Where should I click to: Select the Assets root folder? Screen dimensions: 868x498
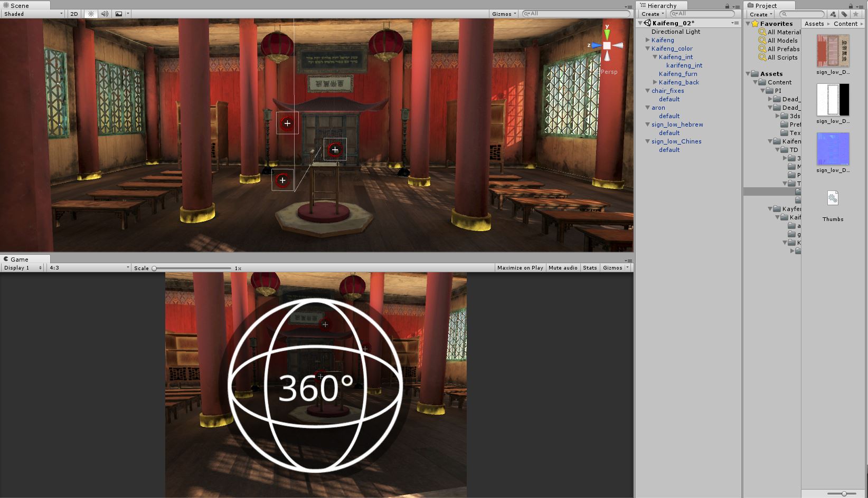[x=767, y=74]
